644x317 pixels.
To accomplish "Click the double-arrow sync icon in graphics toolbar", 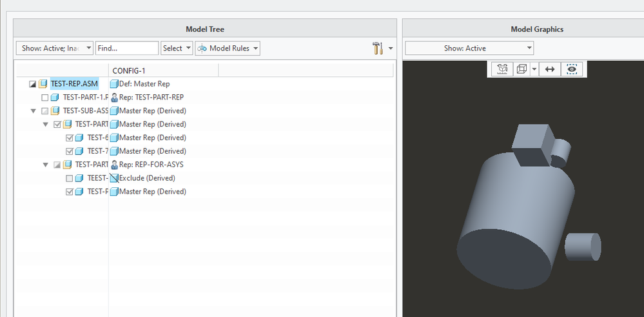I will (x=549, y=69).
